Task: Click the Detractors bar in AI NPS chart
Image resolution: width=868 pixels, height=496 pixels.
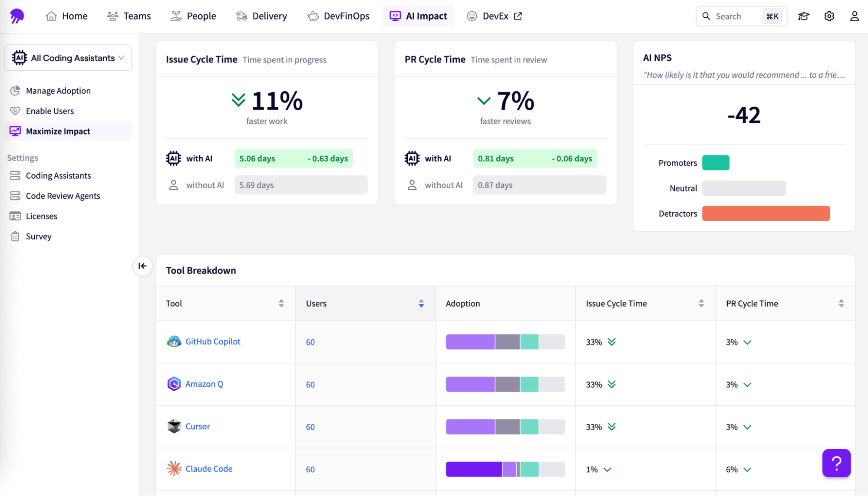Action: pos(765,213)
